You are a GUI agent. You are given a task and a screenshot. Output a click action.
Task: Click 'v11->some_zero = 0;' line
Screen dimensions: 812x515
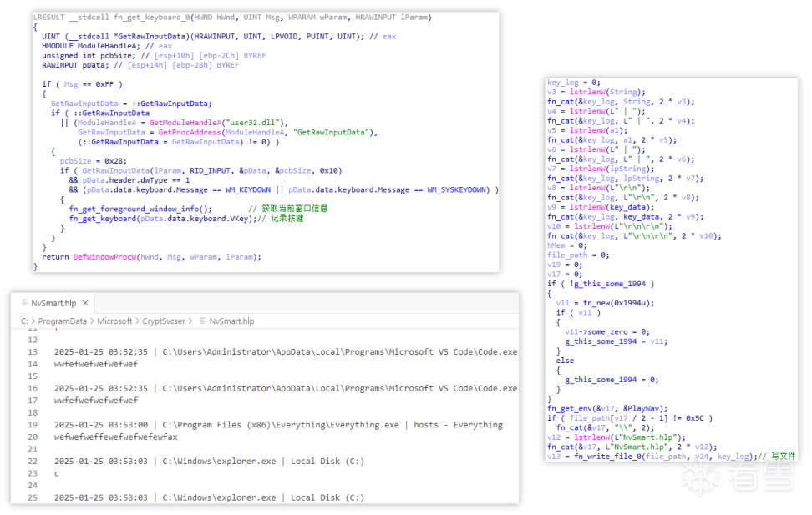tap(607, 331)
